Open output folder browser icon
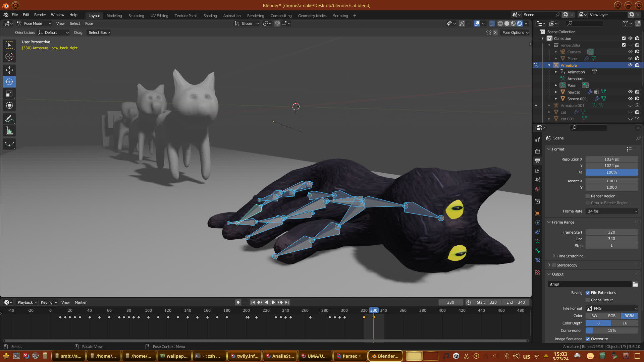 [x=635, y=284]
